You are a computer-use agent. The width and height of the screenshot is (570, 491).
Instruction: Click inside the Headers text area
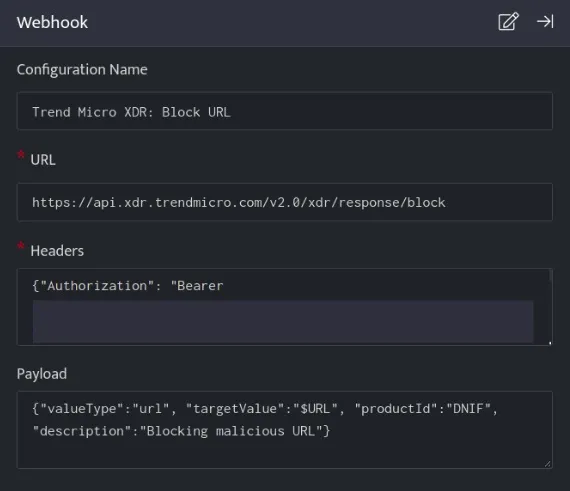point(285,307)
